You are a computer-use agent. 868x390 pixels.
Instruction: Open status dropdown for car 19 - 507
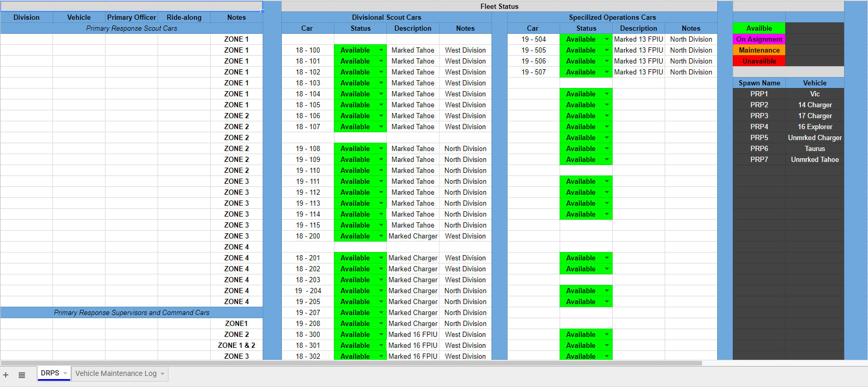pos(606,72)
